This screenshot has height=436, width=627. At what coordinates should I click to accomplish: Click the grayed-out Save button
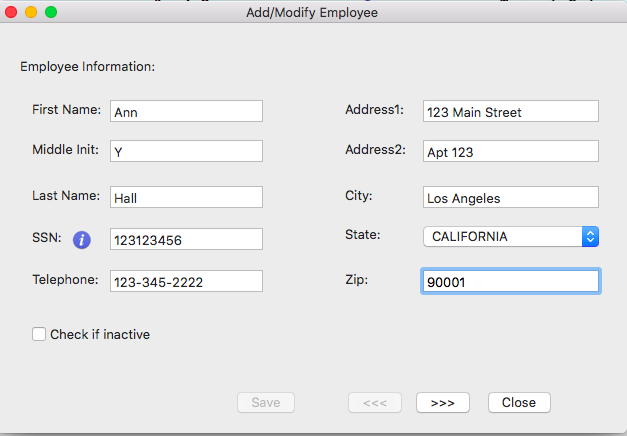[266, 402]
